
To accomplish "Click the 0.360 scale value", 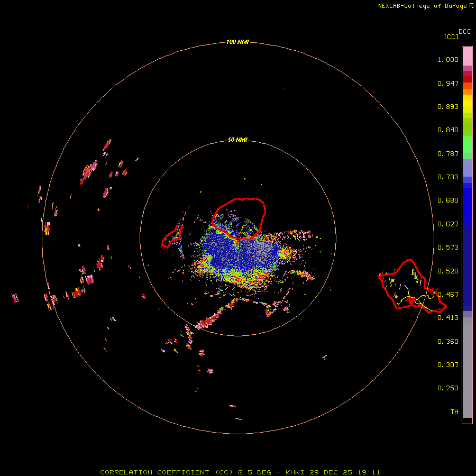I will pos(448,342).
